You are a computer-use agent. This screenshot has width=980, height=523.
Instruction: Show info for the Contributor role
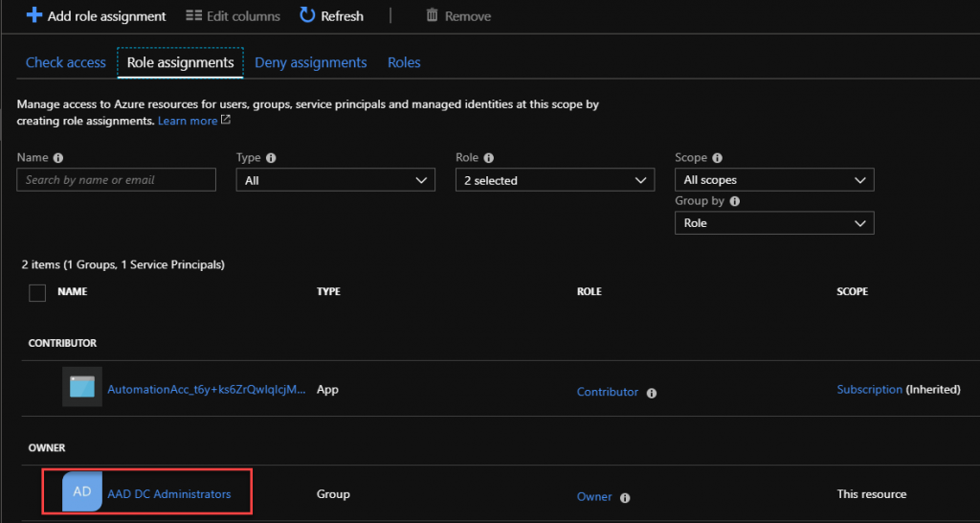pos(651,394)
